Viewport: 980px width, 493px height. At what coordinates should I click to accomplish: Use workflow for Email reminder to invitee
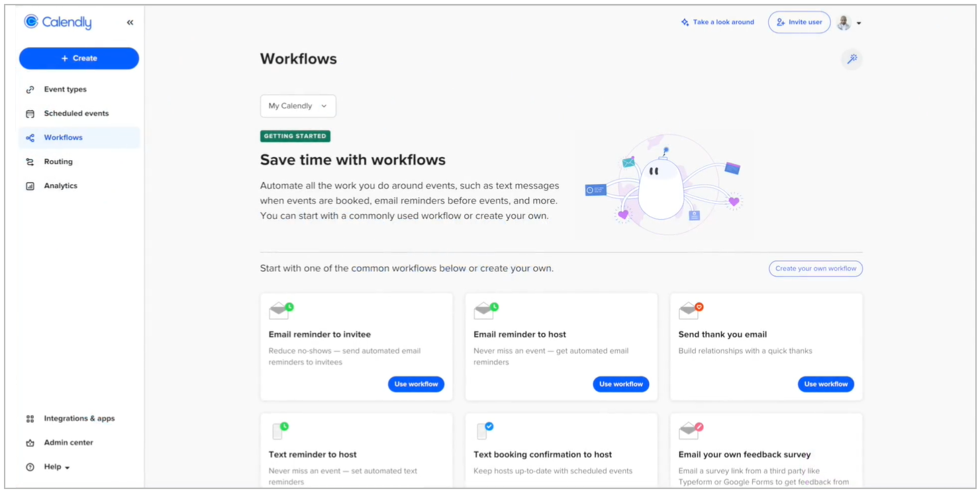[x=416, y=384]
